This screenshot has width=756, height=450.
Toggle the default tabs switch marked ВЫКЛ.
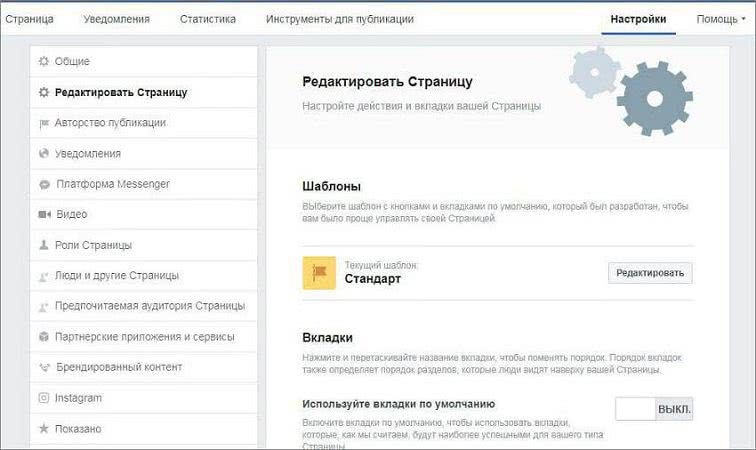tap(653, 409)
